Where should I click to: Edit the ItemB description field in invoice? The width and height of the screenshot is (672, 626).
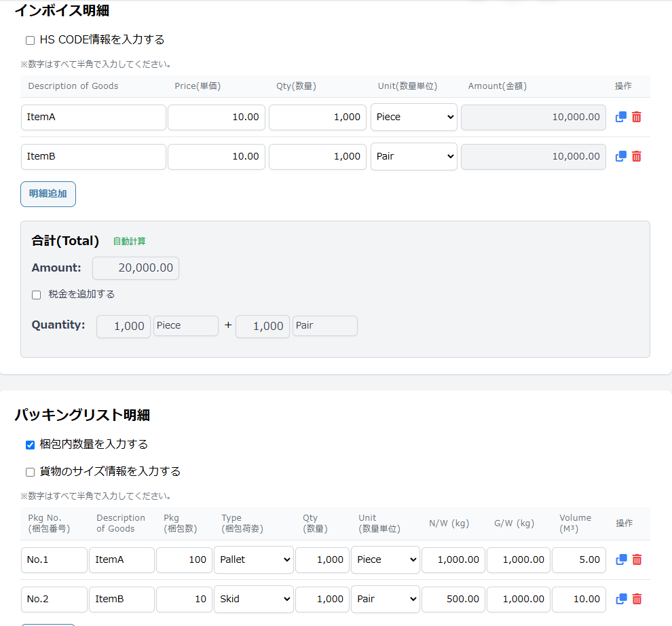point(94,156)
